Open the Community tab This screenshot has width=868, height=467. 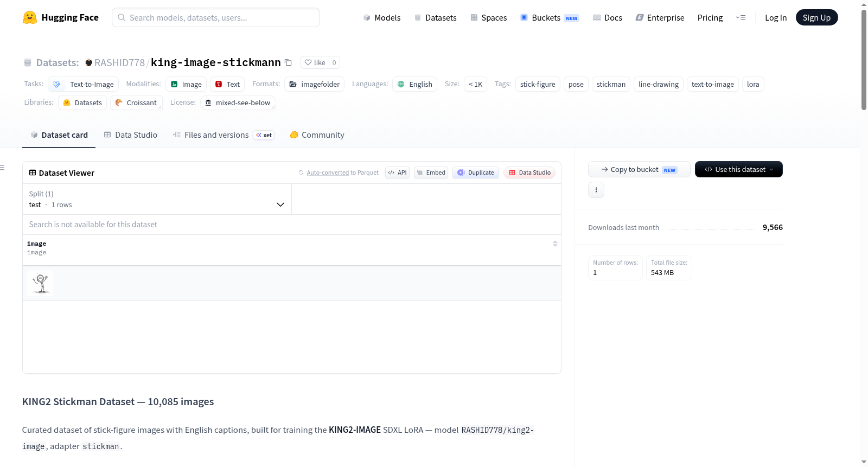point(317,135)
